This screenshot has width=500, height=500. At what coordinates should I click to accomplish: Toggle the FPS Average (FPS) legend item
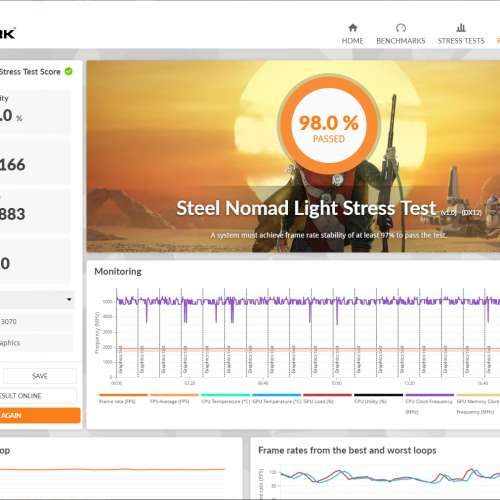point(174,399)
